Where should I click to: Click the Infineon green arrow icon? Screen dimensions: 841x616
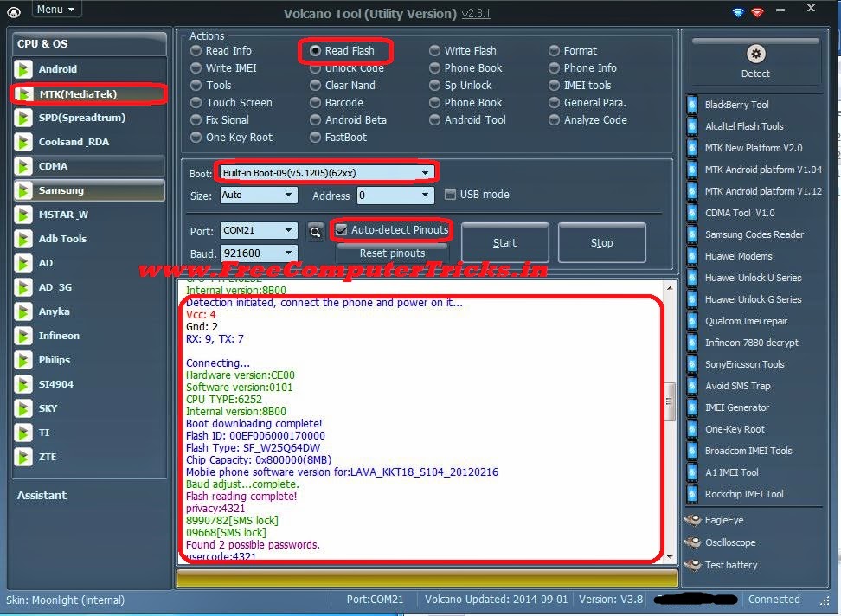[x=23, y=337]
